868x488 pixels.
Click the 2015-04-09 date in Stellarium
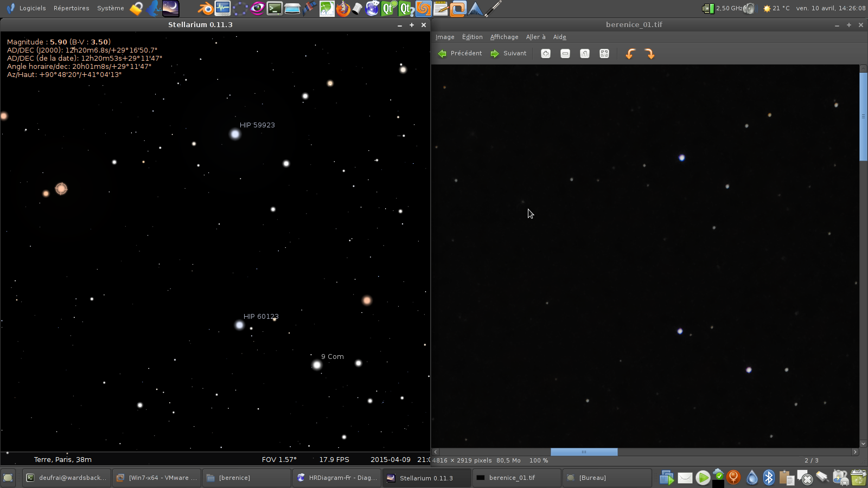(391, 459)
